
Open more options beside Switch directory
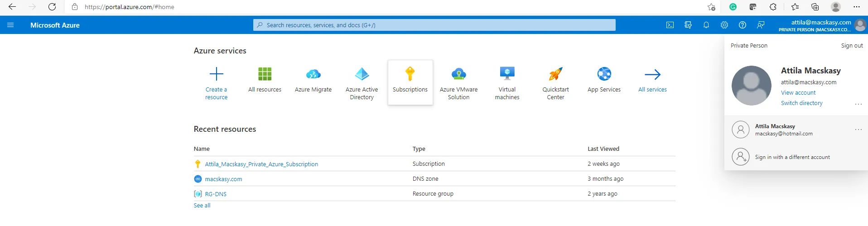(x=858, y=104)
